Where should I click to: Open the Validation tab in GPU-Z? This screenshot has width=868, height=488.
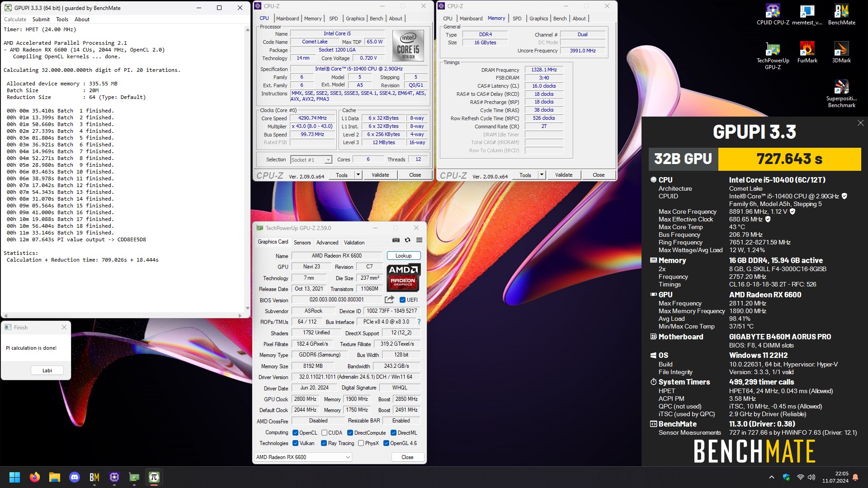pos(354,242)
